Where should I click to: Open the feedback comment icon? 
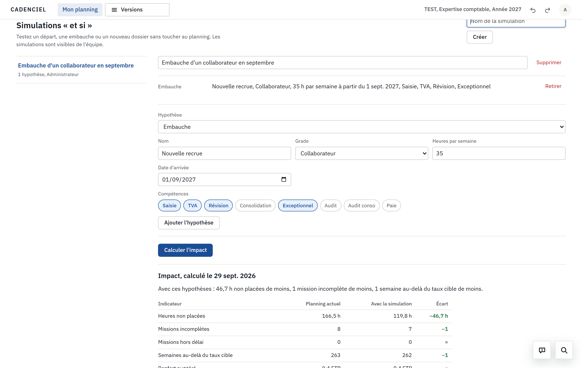(542, 350)
